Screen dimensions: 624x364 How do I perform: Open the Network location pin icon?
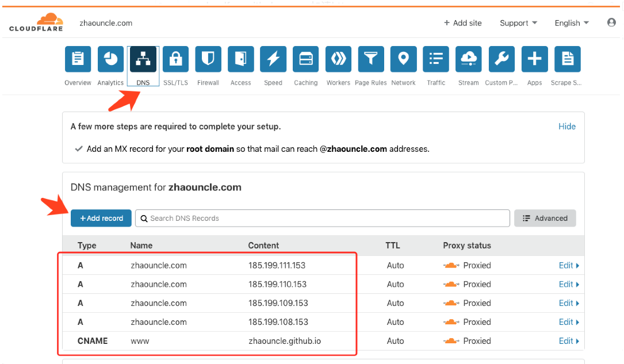(x=404, y=59)
